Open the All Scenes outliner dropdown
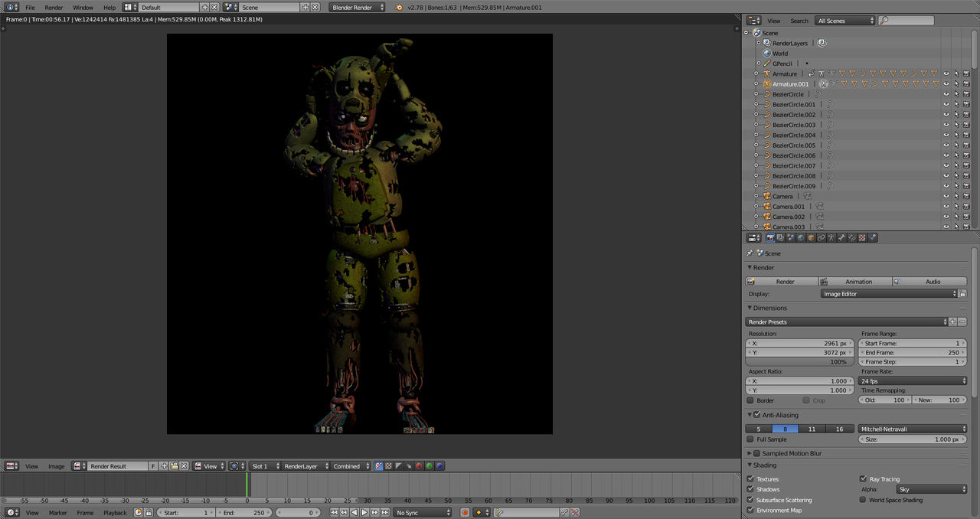The width and height of the screenshot is (980, 519). pos(844,21)
